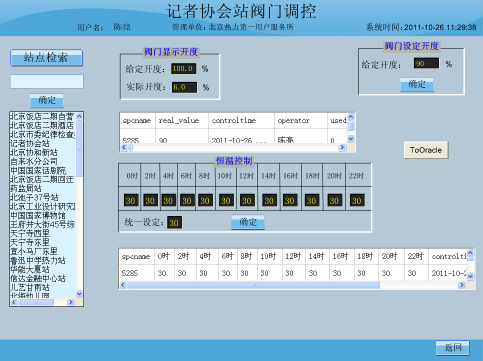483x361 pixels.
Task: Select 中国国家博物馆 in the station list
Action: coord(43,215)
